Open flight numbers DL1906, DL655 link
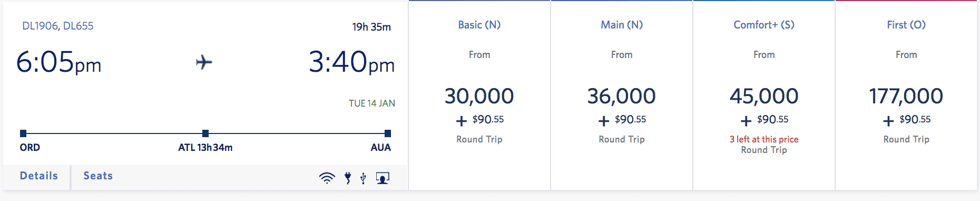This screenshot has width=980, height=201. tap(58, 26)
